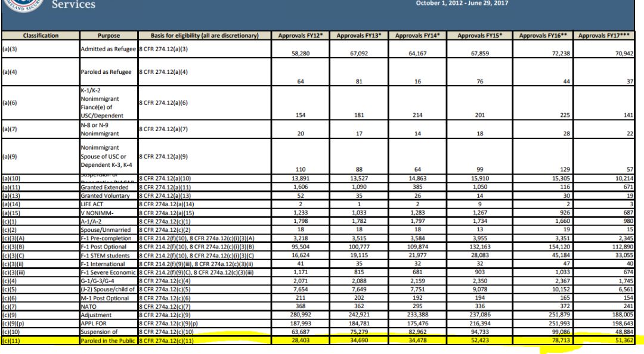644x354 pixels.
Task: Select the 'Classification' column header
Action: point(40,36)
